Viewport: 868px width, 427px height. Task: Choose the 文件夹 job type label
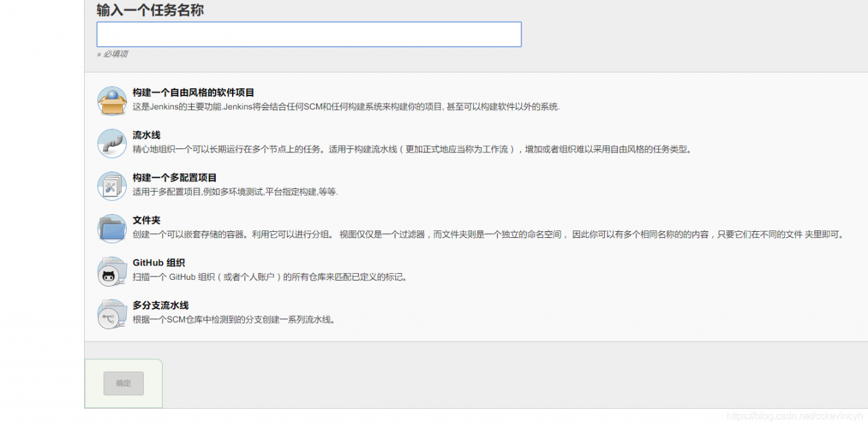point(147,220)
